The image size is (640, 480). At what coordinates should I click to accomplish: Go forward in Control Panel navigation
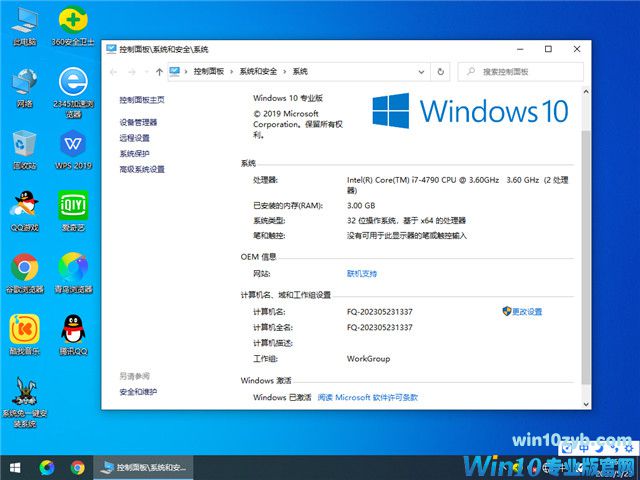(x=131, y=72)
